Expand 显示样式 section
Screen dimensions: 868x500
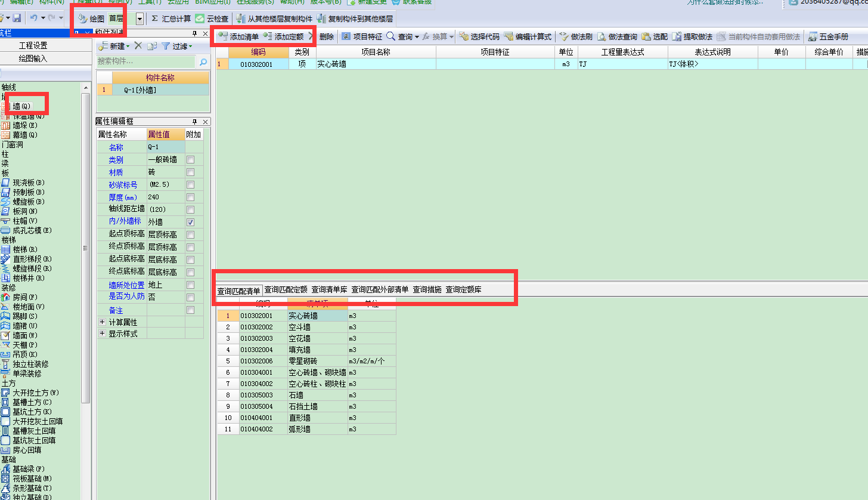tap(102, 334)
